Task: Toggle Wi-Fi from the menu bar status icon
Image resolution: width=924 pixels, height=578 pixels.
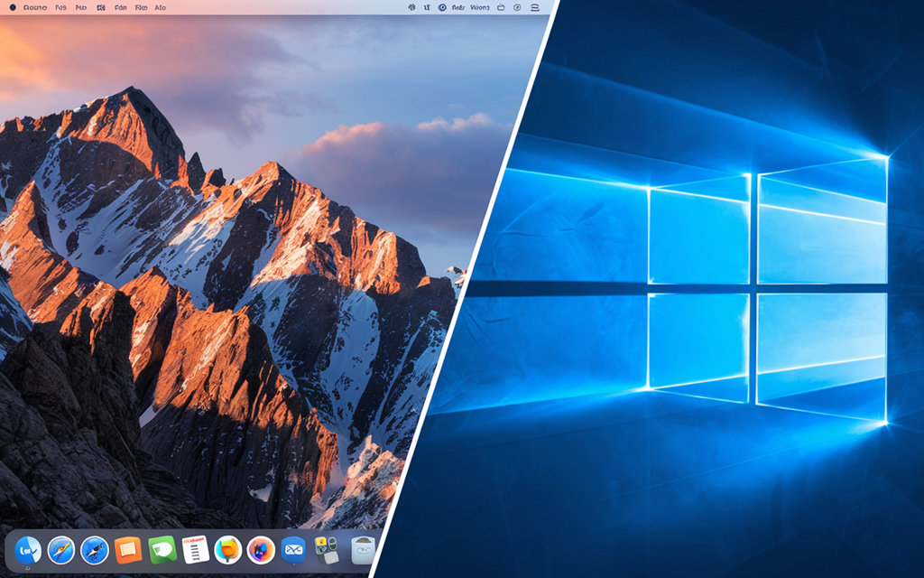Action: (x=412, y=7)
